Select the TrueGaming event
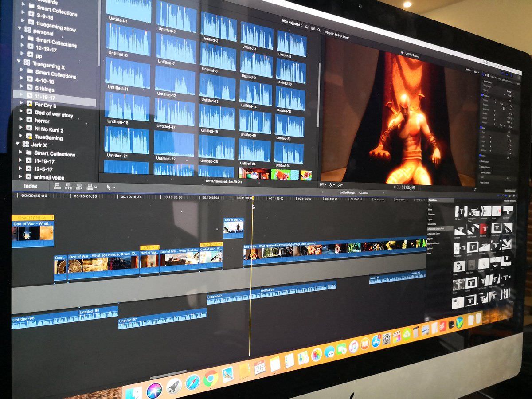The width and height of the screenshot is (532, 399). 49,137
